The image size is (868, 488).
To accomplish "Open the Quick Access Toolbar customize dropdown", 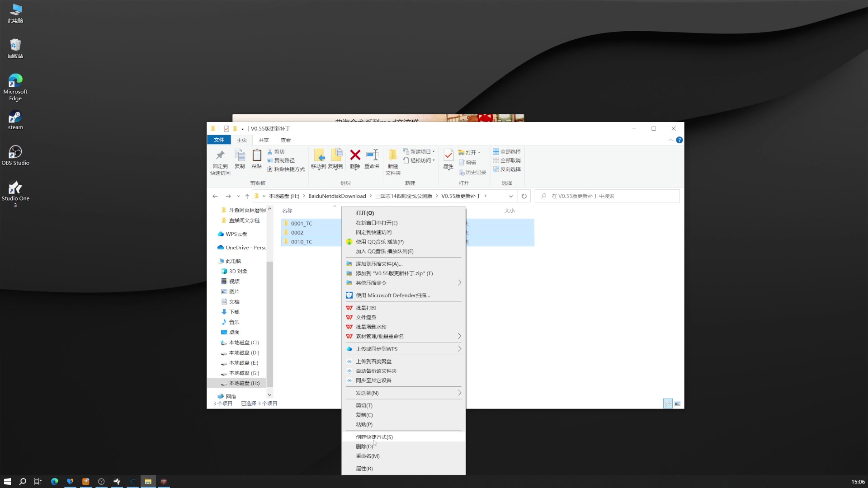I will click(x=242, y=129).
